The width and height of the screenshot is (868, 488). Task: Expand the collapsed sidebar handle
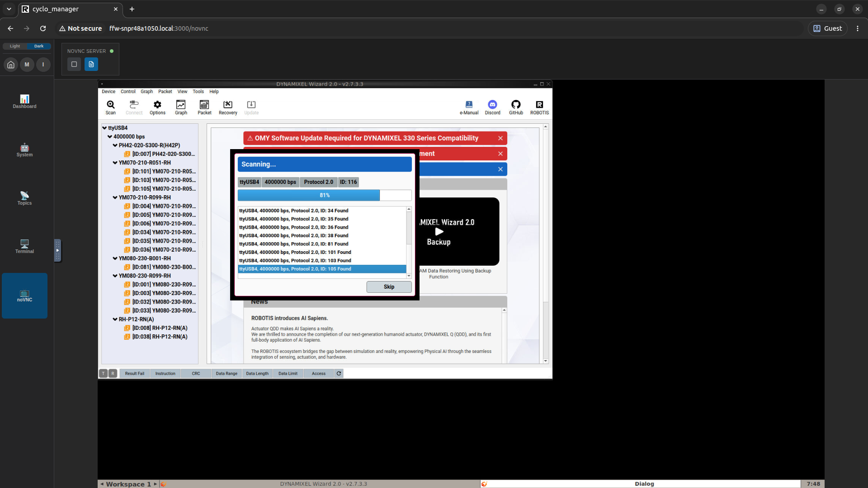pyautogui.click(x=57, y=250)
